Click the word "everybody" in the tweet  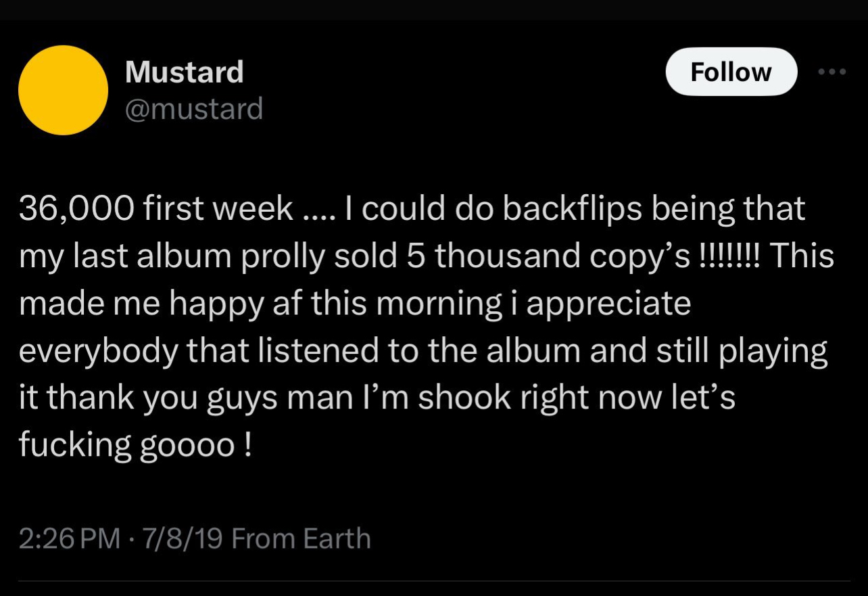coord(97,351)
